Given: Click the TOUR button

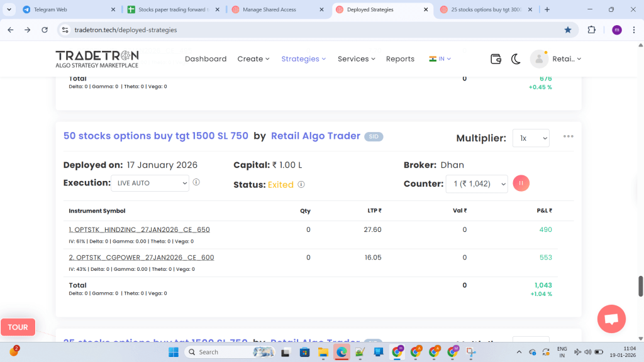Looking at the screenshot, I should (x=18, y=327).
